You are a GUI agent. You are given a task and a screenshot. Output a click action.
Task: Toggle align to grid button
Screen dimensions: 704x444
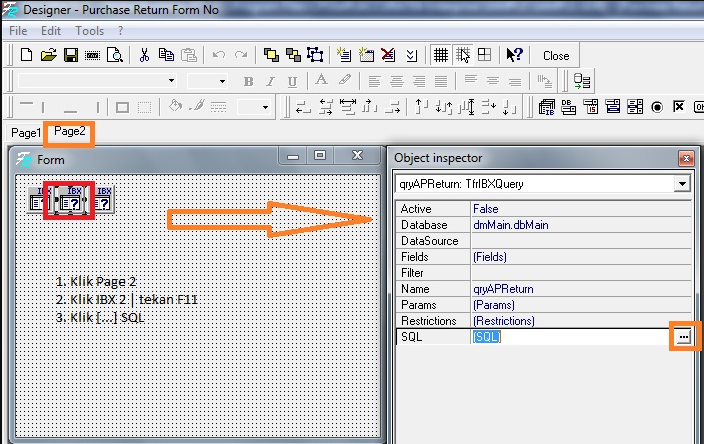(463, 55)
